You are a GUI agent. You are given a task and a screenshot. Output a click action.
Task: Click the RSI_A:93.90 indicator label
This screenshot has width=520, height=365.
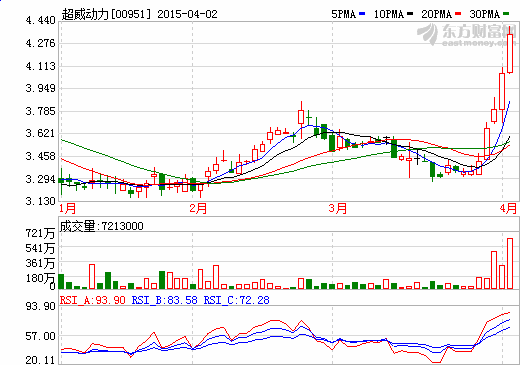click(x=93, y=300)
